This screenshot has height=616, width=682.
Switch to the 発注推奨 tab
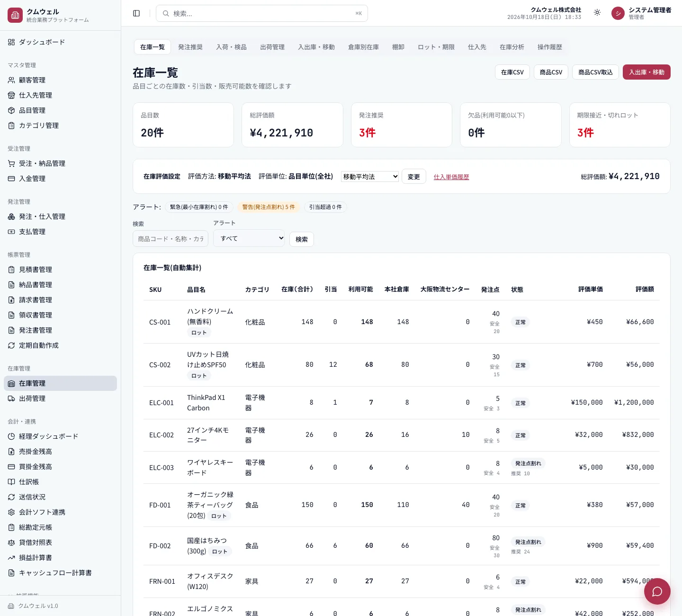tap(190, 47)
